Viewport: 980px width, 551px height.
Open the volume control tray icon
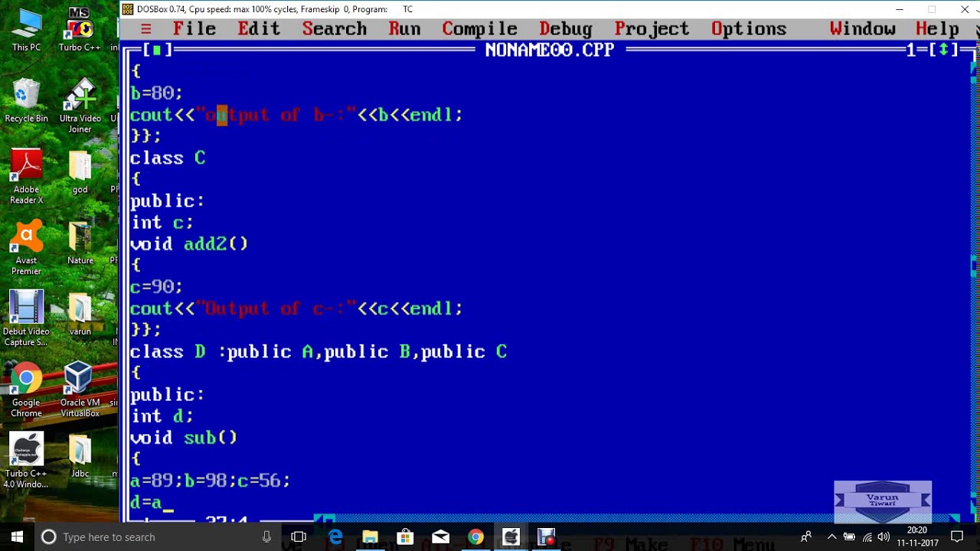pyautogui.click(x=884, y=537)
